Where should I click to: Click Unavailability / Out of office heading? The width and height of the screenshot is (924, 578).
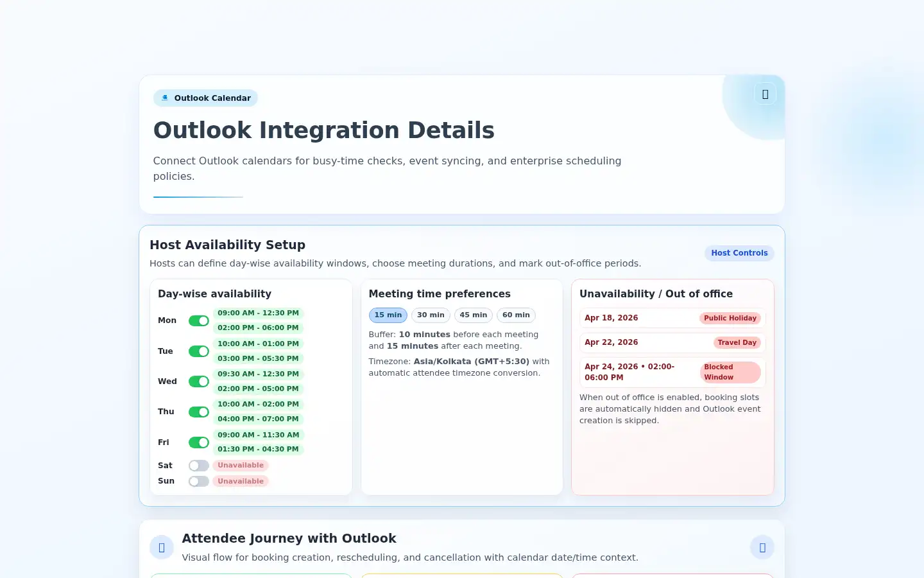pos(656,293)
